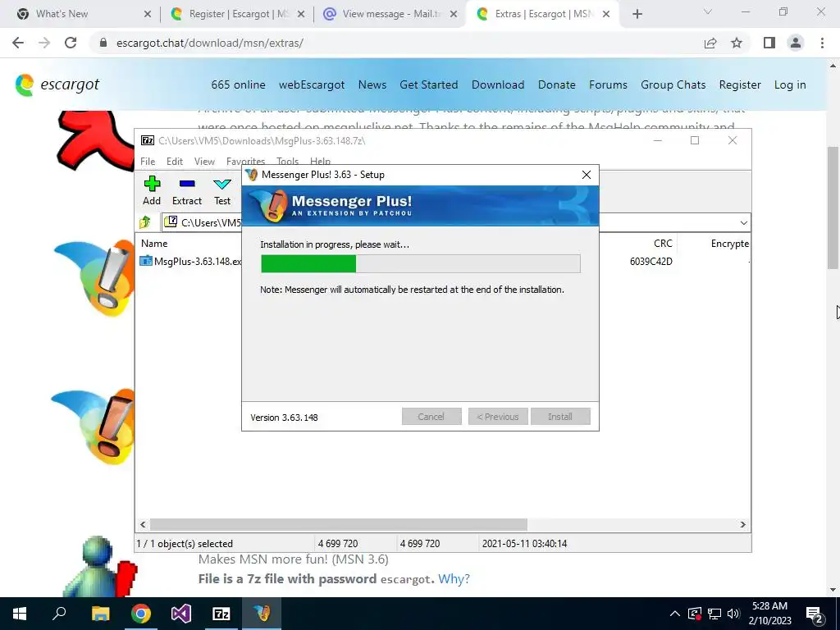Open the Chrome three-dot menu
The width and height of the screenshot is (840, 630).
pos(822,43)
